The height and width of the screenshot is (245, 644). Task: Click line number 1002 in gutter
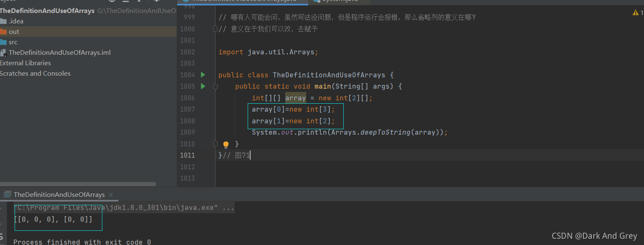point(187,52)
